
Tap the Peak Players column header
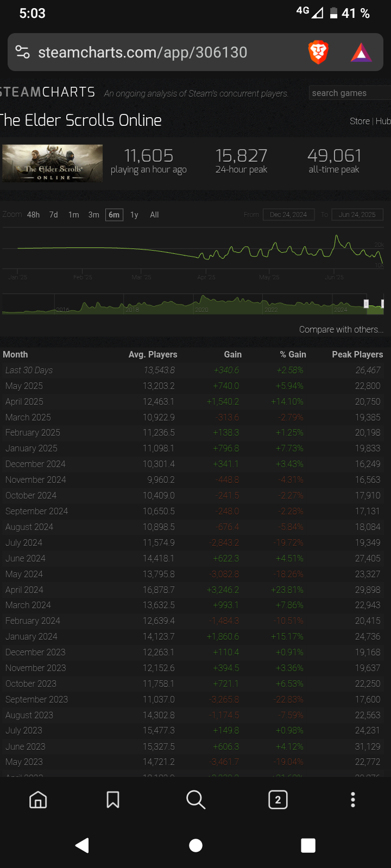357,354
